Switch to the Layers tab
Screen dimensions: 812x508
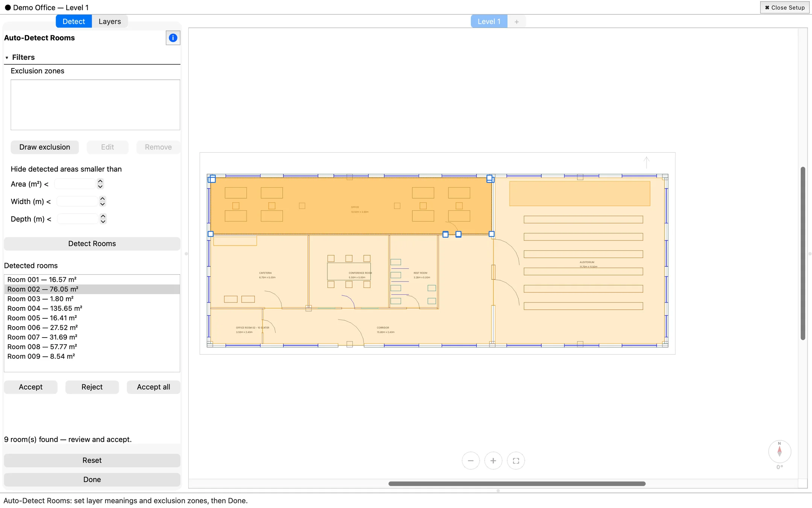click(110, 21)
